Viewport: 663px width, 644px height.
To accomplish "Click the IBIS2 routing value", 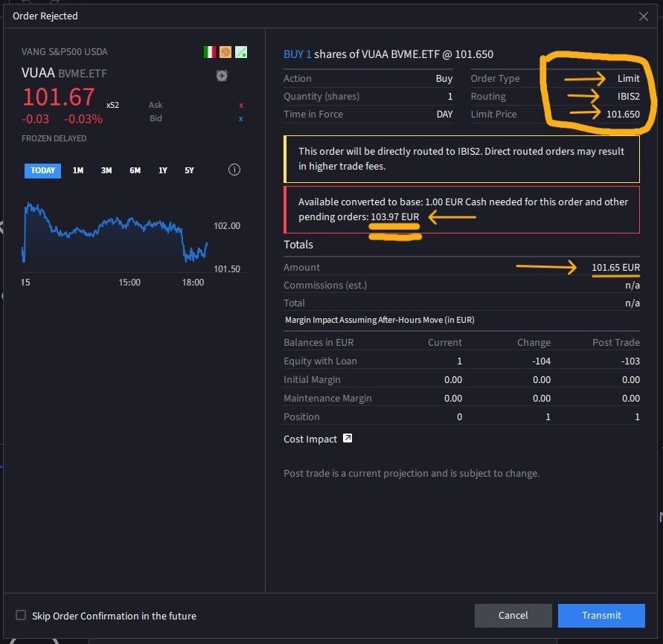I will [628, 97].
